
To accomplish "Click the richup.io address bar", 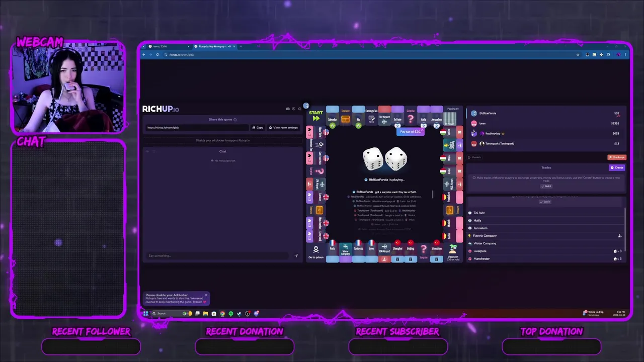I will pos(369,54).
